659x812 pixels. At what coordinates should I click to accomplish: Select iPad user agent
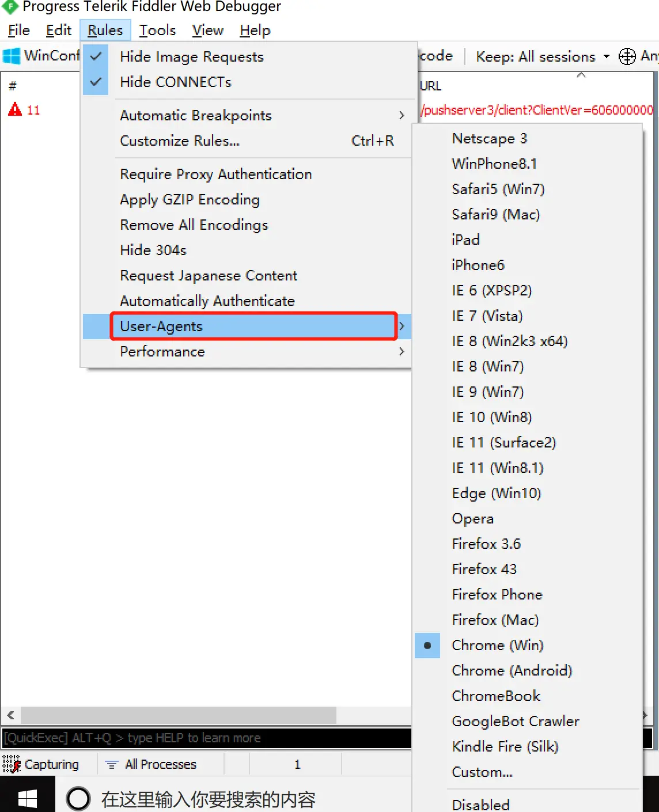pyautogui.click(x=527, y=240)
